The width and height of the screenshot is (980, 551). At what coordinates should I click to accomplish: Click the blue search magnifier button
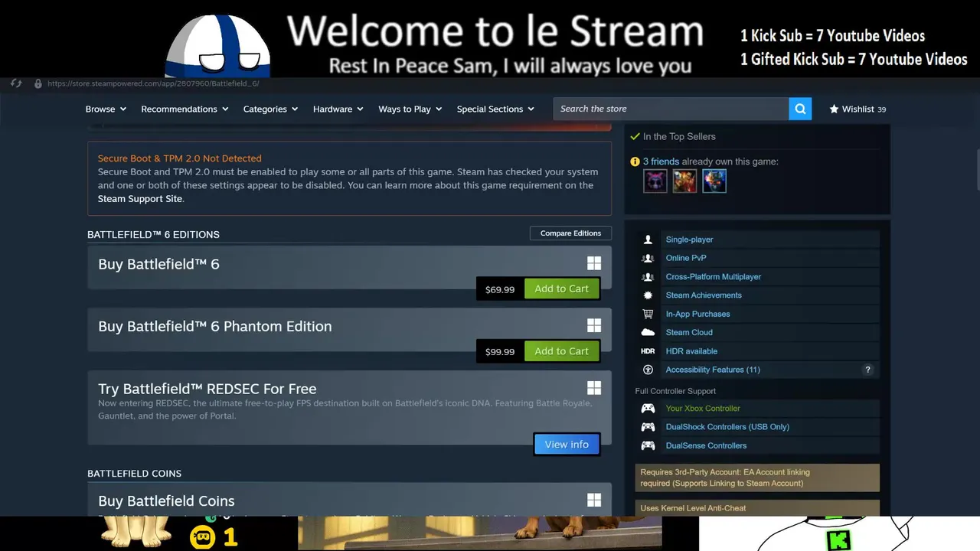tap(800, 109)
